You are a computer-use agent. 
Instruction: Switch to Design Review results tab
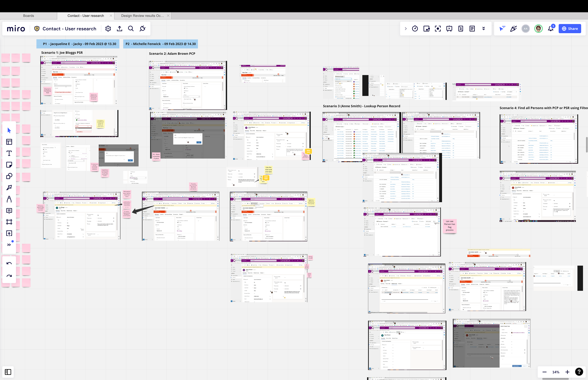(142, 16)
